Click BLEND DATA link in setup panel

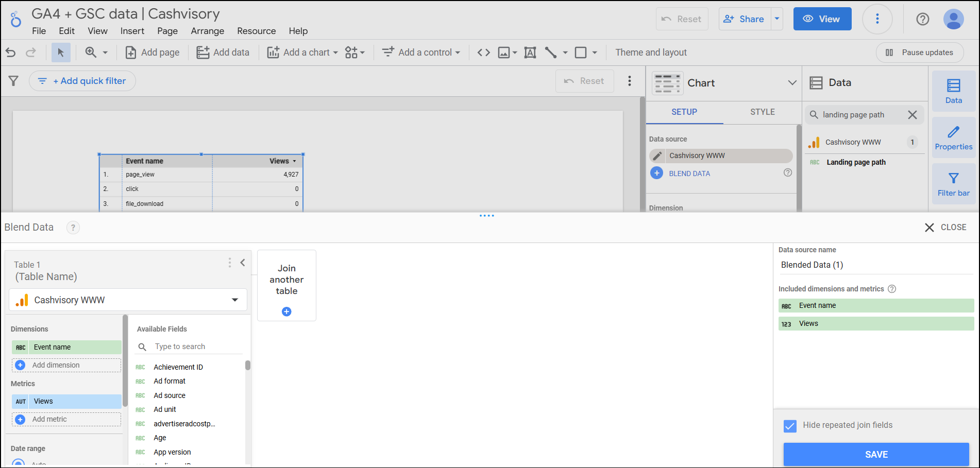(x=689, y=174)
